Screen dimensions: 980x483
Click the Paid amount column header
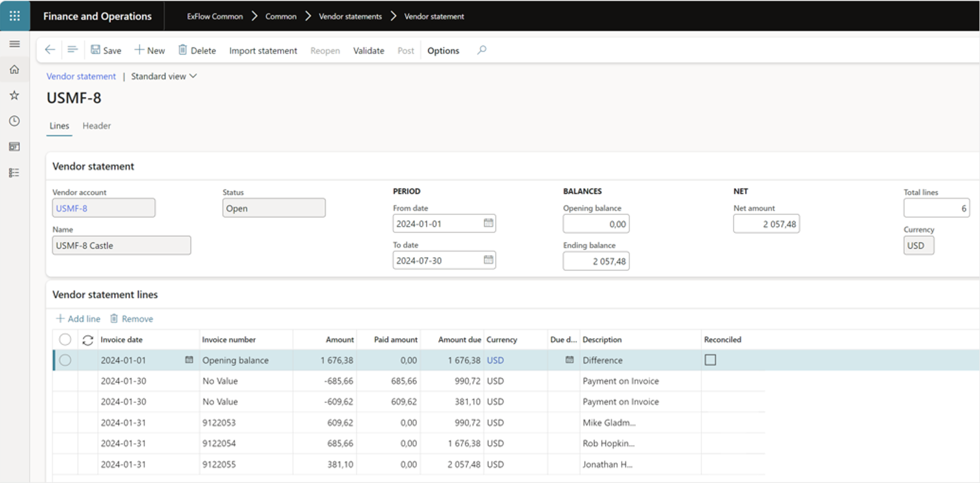(396, 339)
